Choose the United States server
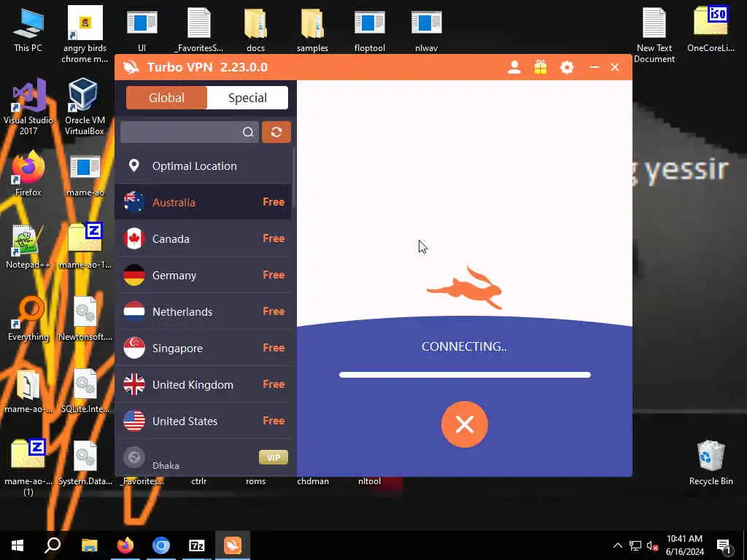The image size is (747, 560). [x=204, y=421]
